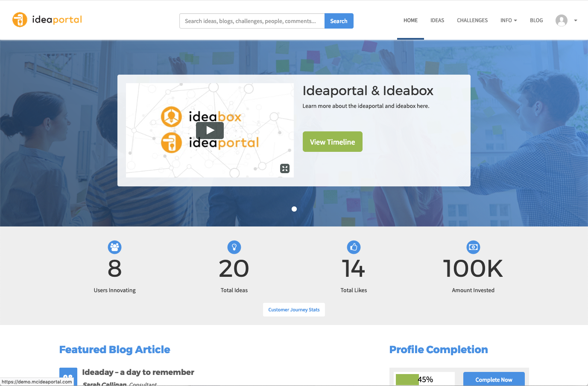Open Customer Journey Stats
Screen dimensions: 588x386
click(294, 309)
